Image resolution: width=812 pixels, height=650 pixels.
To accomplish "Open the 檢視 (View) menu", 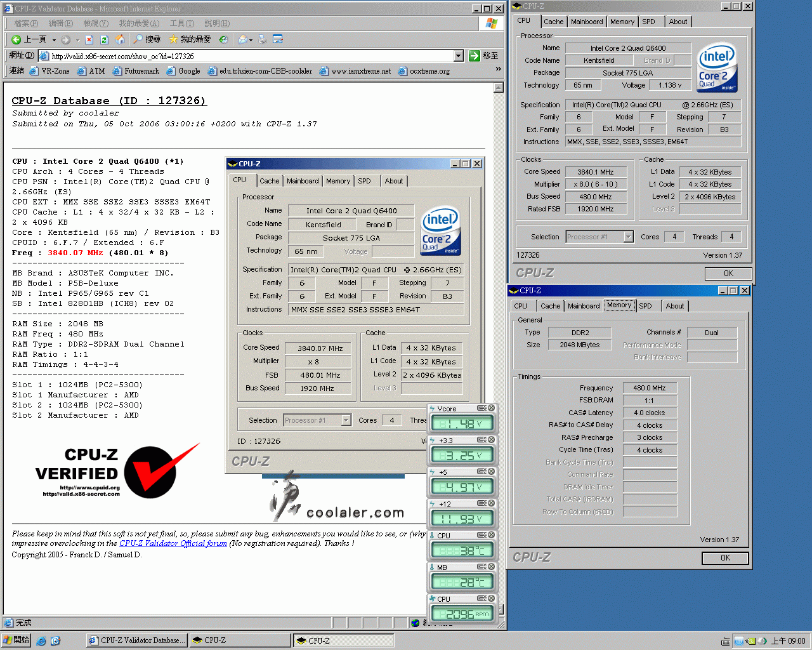I will click(x=96, y=23).
